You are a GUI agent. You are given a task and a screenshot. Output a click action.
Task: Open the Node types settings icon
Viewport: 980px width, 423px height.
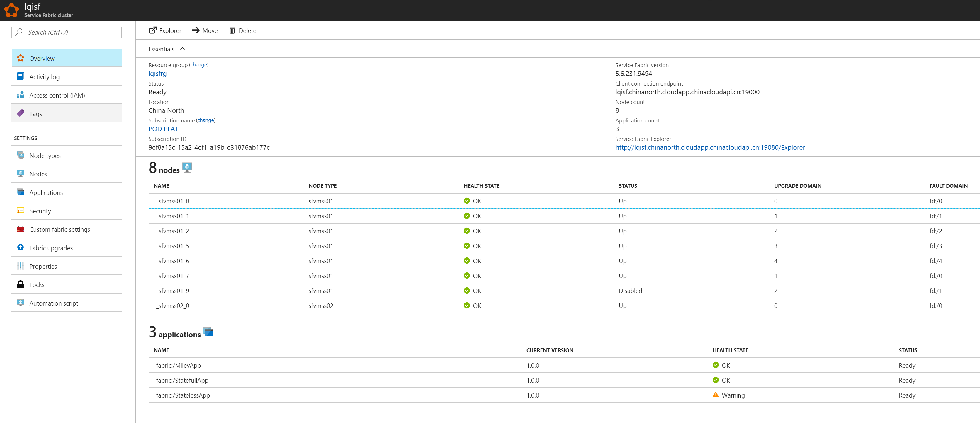[x=21, y=155]
